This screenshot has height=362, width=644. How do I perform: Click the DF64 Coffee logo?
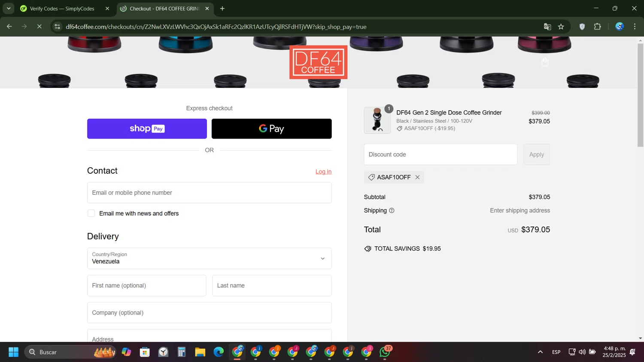coord(318,62)
